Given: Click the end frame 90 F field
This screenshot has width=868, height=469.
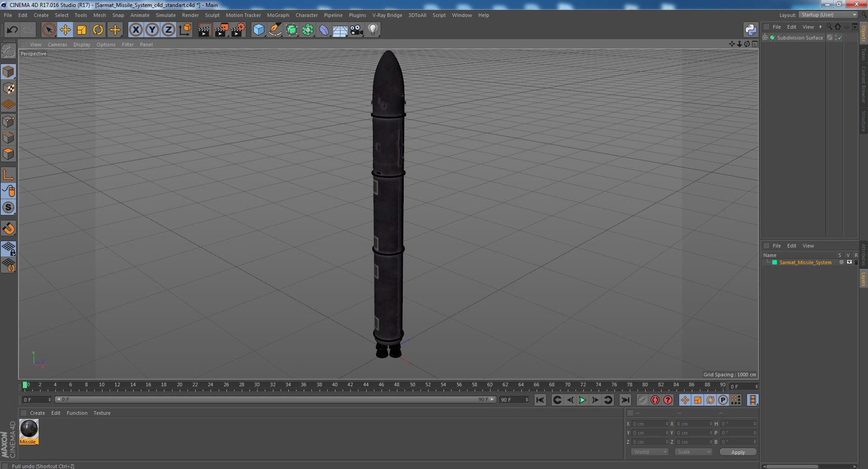Looking at the screenshot, I should [514, 399].
